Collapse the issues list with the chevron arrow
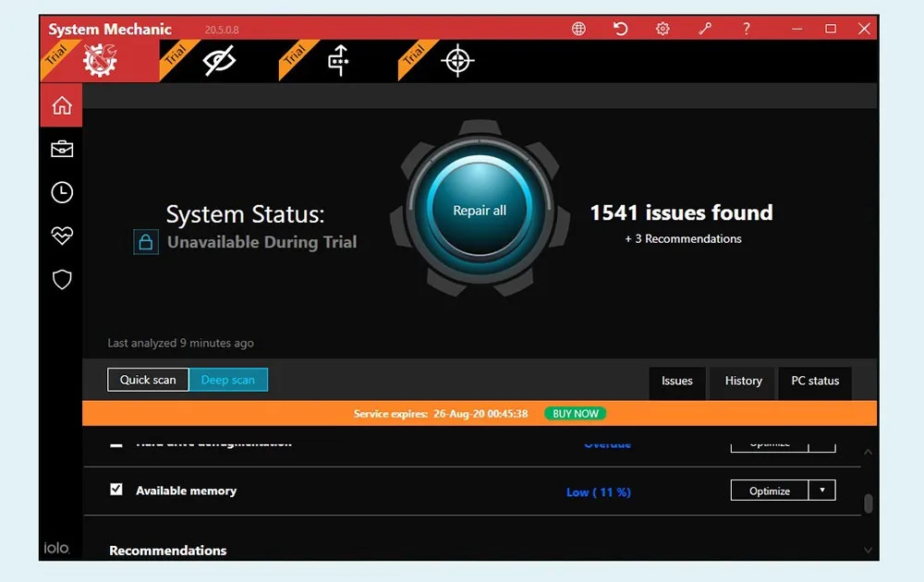The width and height of the screenshot is (924, 582). point(867,452)
